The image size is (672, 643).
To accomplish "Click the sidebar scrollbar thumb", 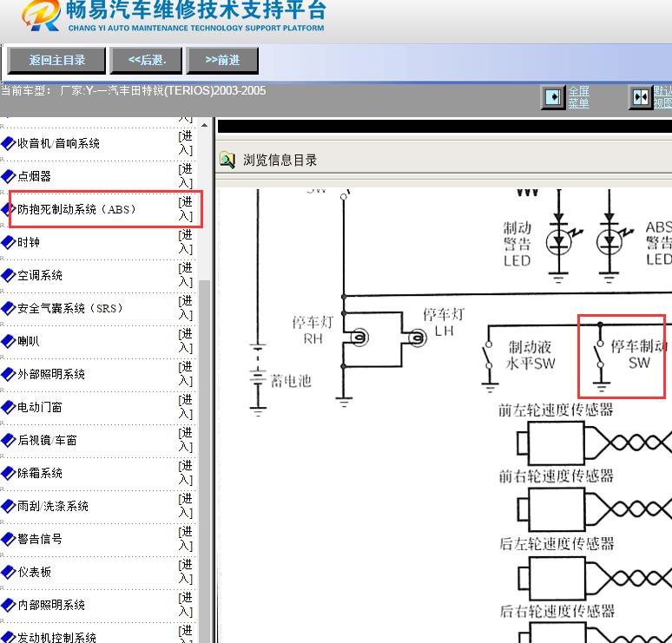I will pos(204,462).
